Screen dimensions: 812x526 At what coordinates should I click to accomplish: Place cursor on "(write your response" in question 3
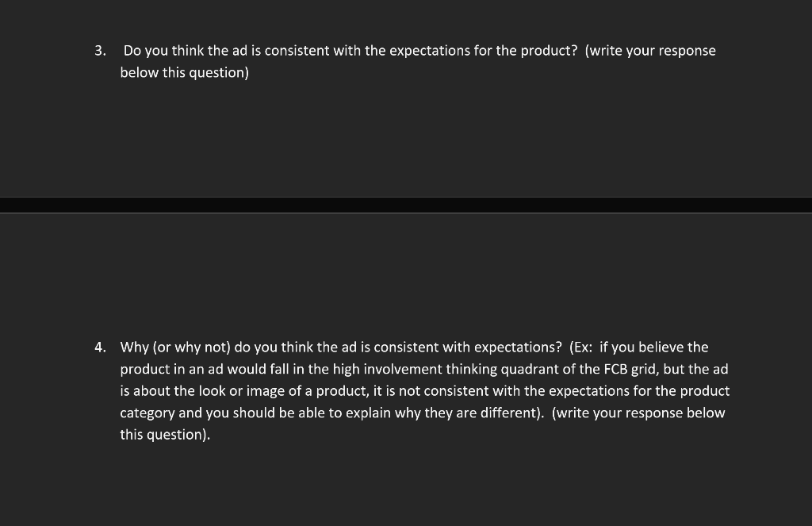pyautogui.click(x=650, y=51)
